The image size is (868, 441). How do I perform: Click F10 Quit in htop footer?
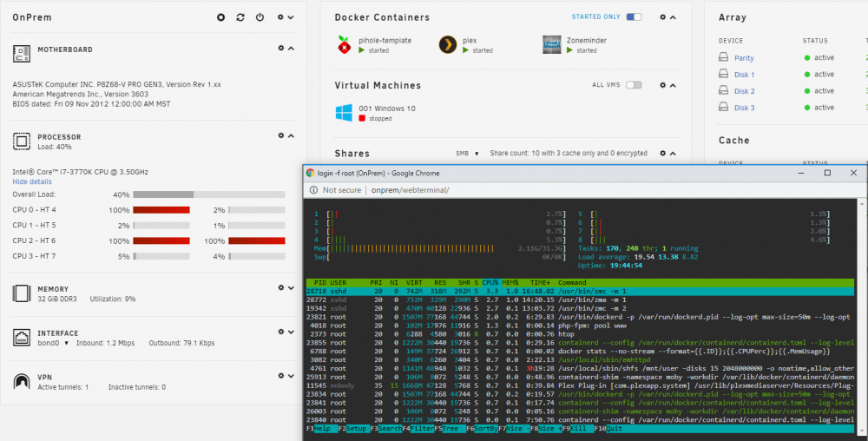[x=608, y=428]
